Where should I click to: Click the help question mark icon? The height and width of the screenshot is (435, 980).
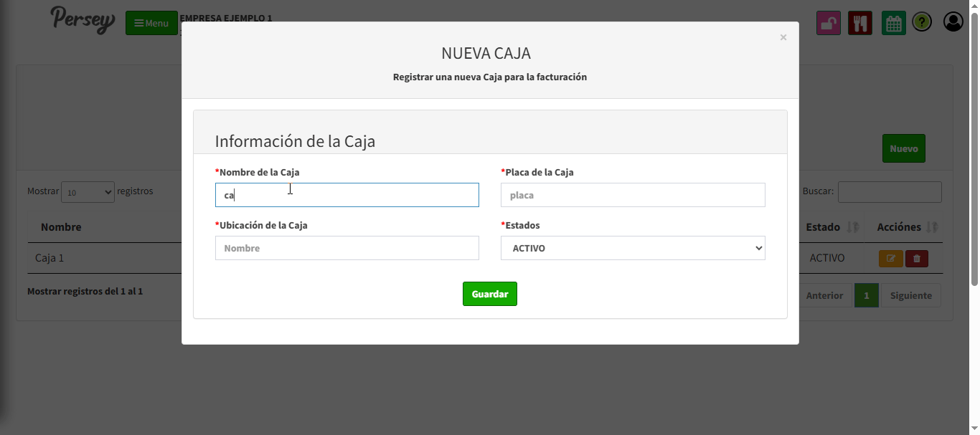922,23
